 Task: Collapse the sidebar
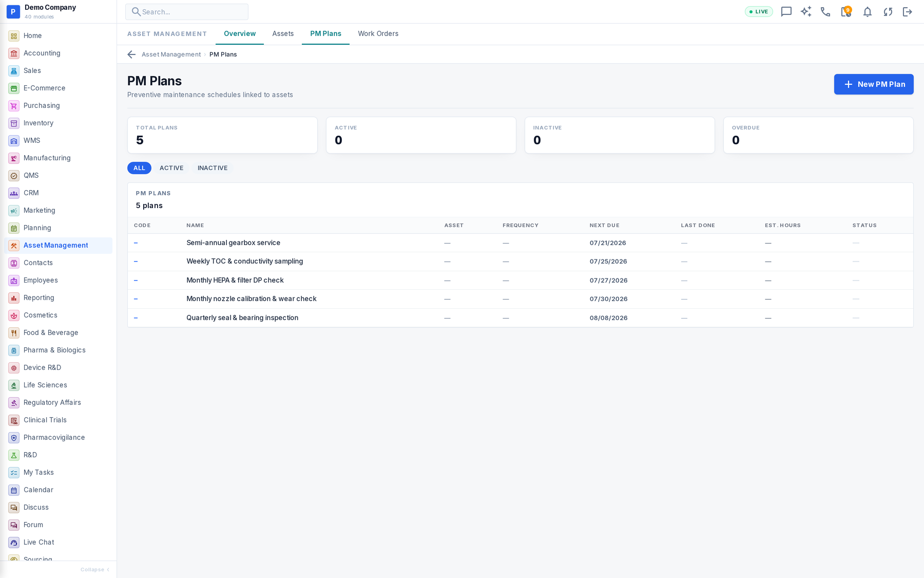95,569
